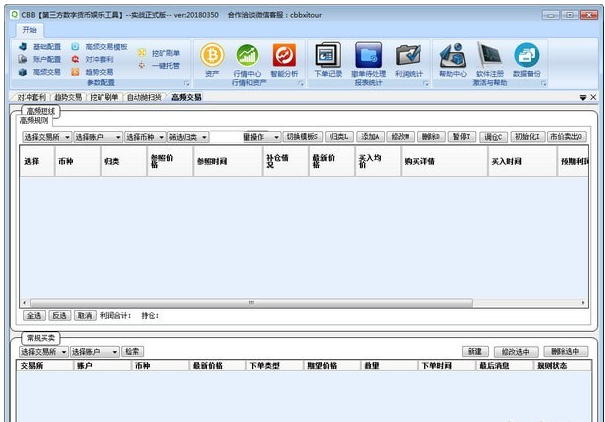605x422 pixels.
Task: Close the tab panel with the X
Action: [593, 97]
